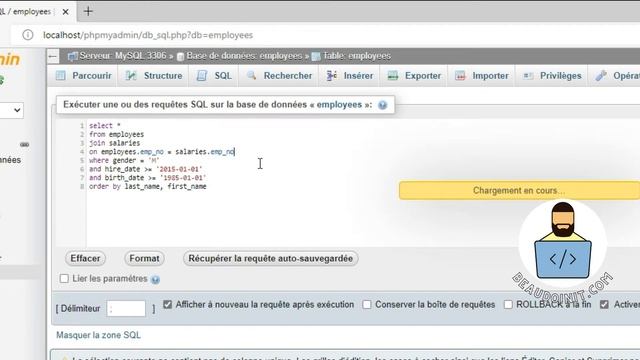This screenshot has width=640, height=360.
Task: Click Masquer la zone SQL link
Action: coord(98,335)
